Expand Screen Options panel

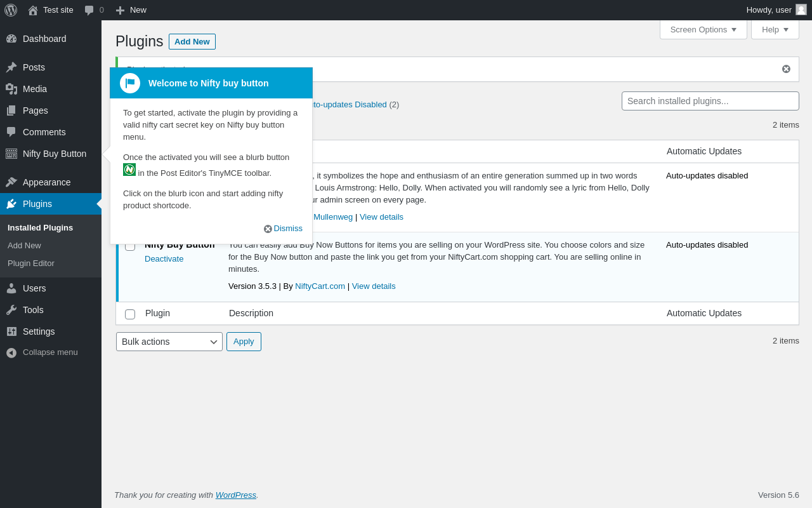coord(704,29)
